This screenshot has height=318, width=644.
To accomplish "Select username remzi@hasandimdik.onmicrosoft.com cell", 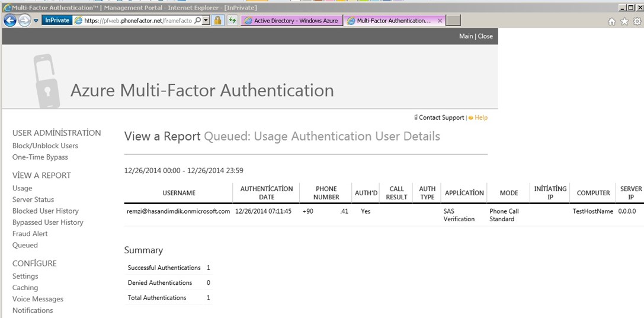I will coord(179,211).
